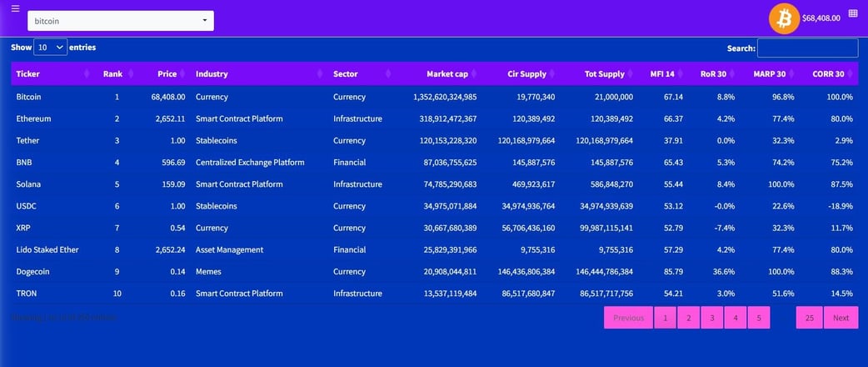Select the TRON ticker cell

[27, 294]
